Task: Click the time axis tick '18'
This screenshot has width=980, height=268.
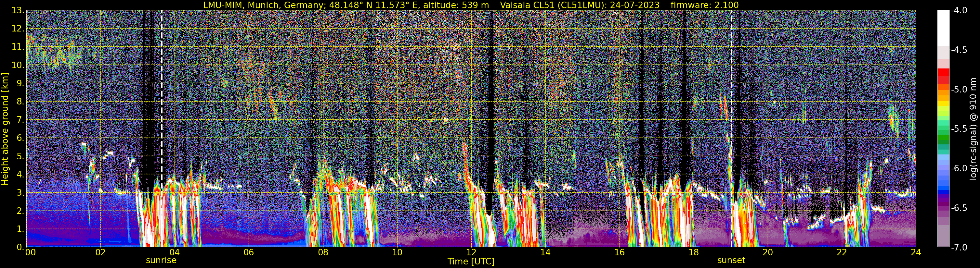Action: [x=694, y=252]
